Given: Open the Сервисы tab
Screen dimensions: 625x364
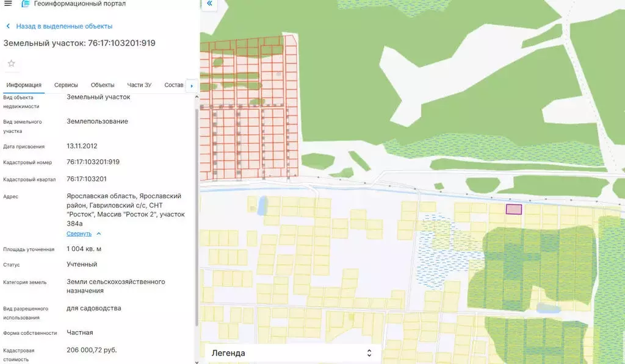Looking at the screenshot, I should click(x=65, y=85).
